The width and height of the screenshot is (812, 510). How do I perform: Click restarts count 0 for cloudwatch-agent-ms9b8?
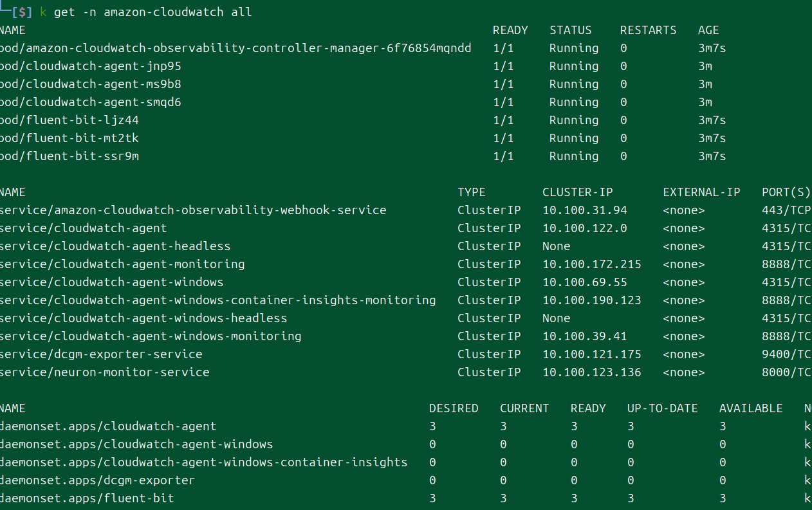pos(623,84)
